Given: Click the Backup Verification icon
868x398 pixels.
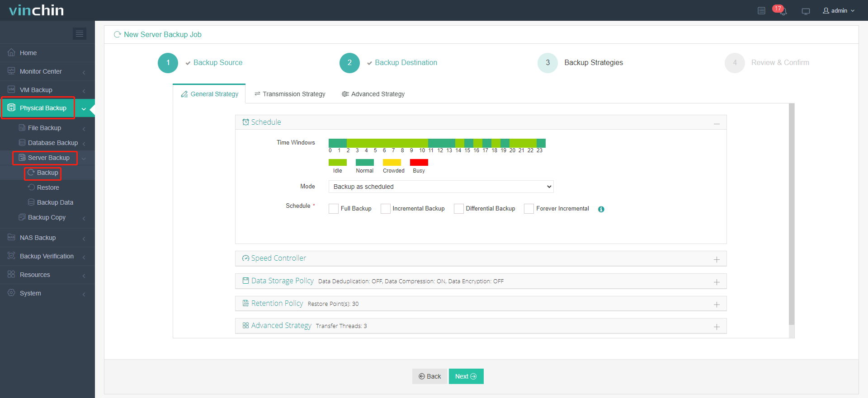Looking at the screenshot, I should click(11, 256).
